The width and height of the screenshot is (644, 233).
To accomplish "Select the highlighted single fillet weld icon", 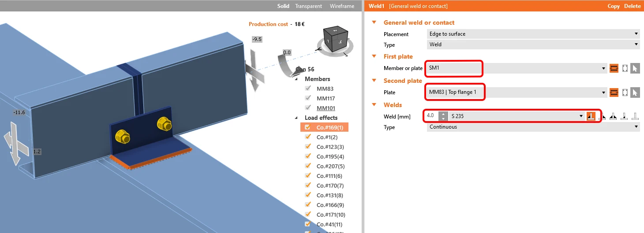I will (591, 116).
